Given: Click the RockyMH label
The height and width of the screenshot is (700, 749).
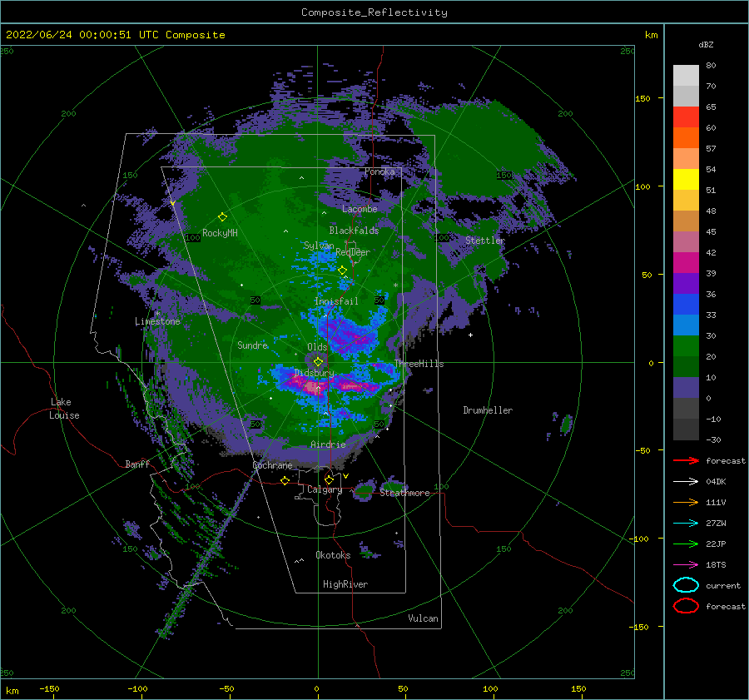Looking at the screenshot, I should pos(220,233).
